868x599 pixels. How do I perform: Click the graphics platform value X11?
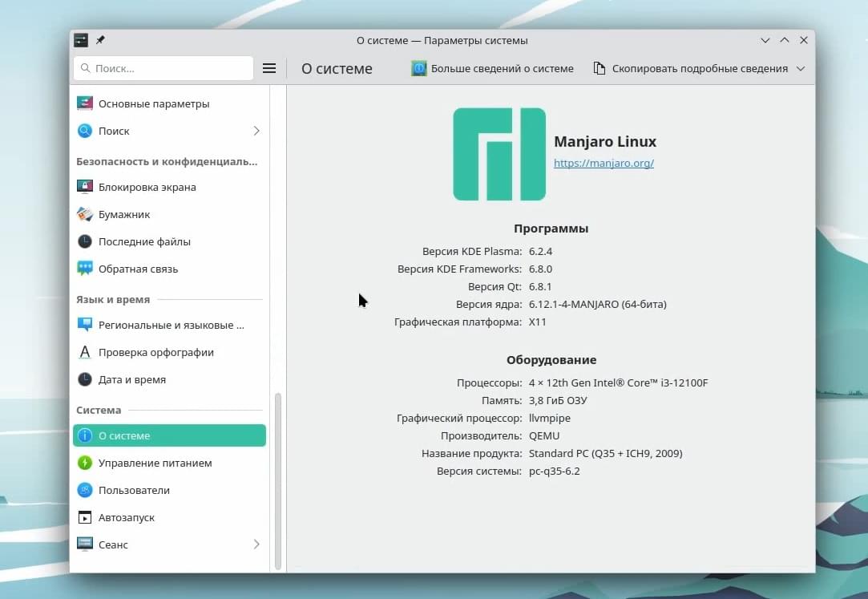538,322
